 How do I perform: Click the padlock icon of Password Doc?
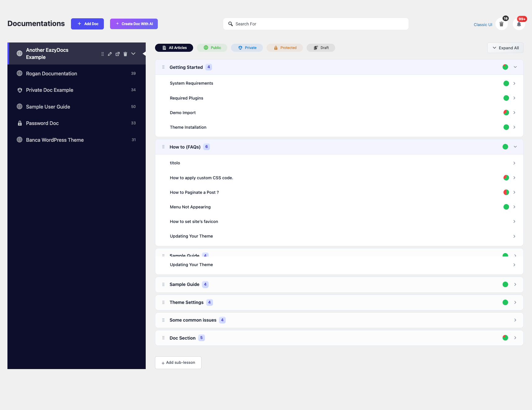pos(20,123)
